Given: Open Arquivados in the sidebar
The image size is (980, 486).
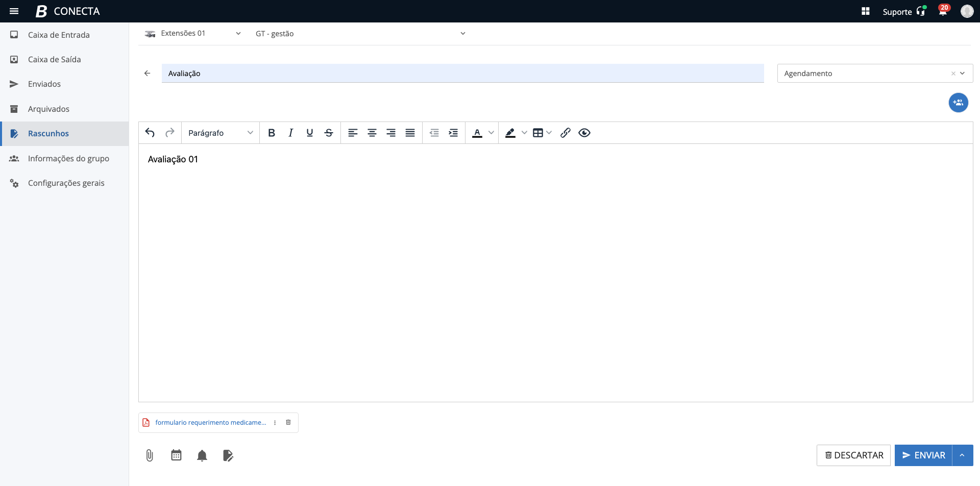Looking at the screenshot, I should click(x=48, y=109).
